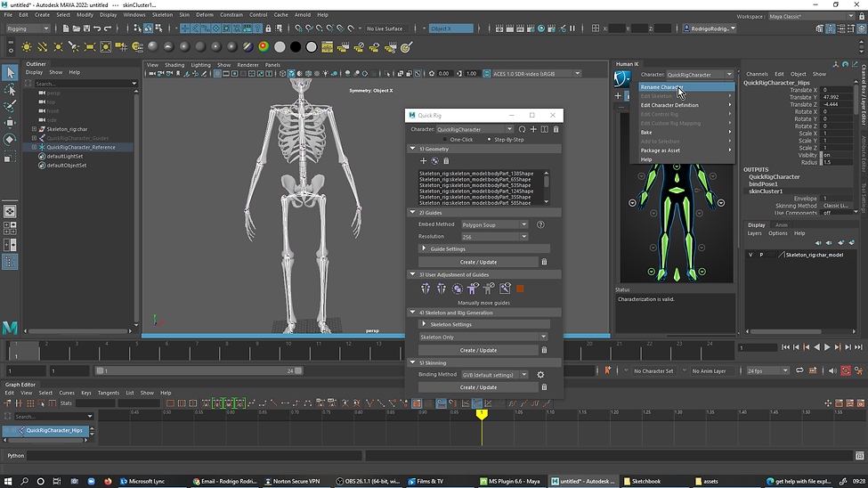Image resolution: width=868 pixels, height=488 pixels.
Task: Delete the guides with trash icon
Action: coord(544,262)
